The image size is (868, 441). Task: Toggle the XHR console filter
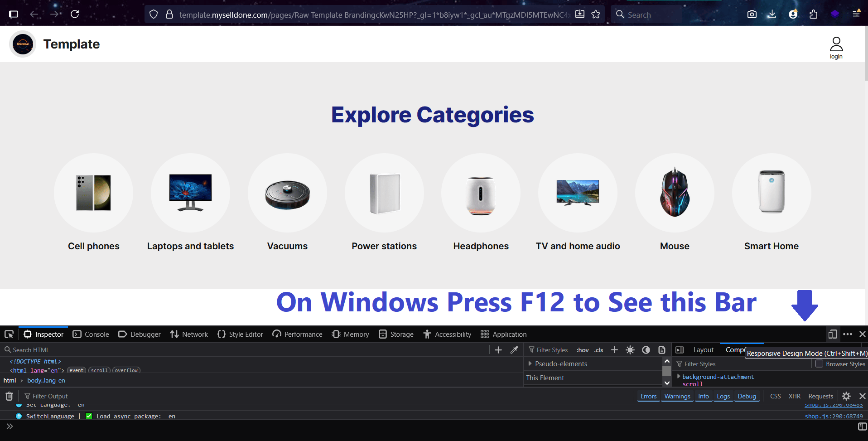pyautogui.click(x=794, y=396)
